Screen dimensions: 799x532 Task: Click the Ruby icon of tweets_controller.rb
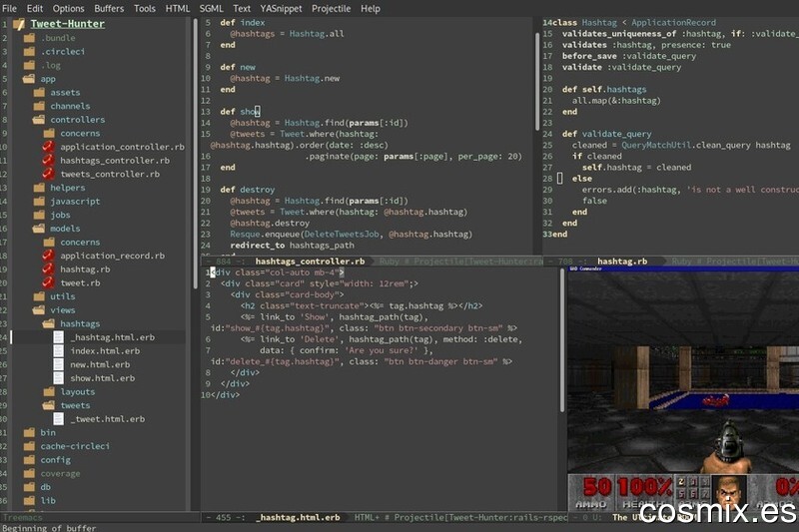48,174
